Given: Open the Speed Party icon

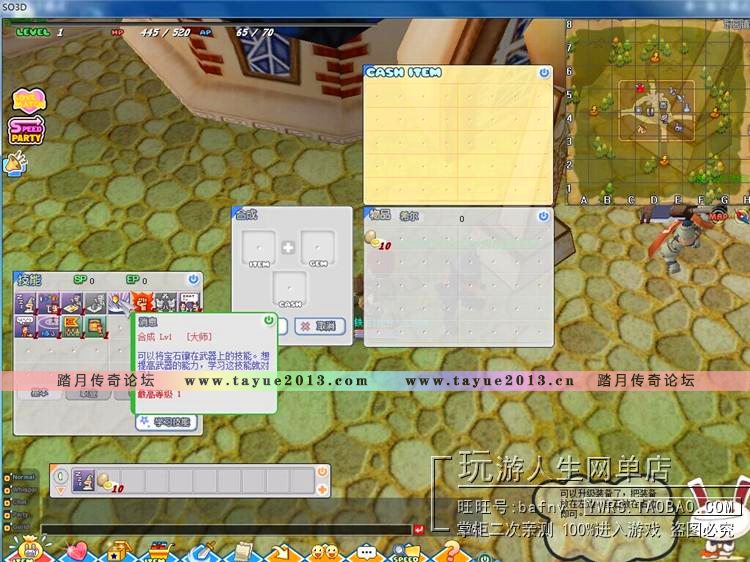Looking at the screenshot, I should pyautogui.click(x=26, y=131).
